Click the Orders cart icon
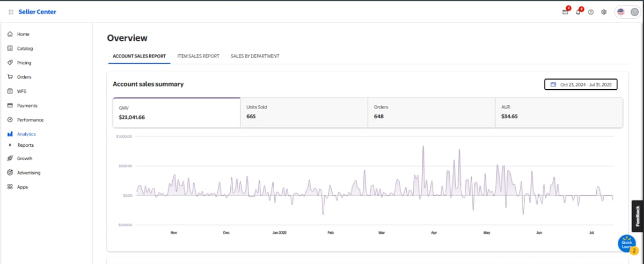Screen dimensions: 644x264 (x=10, y=77)
